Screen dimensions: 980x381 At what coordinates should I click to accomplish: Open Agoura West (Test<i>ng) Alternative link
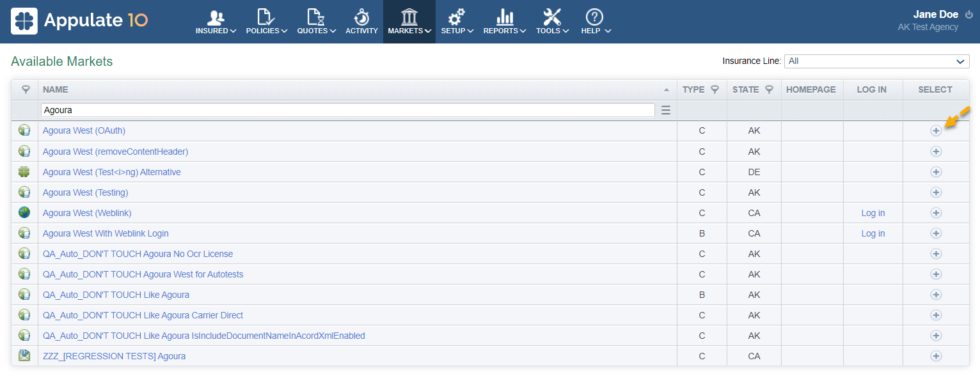[112, 172]
